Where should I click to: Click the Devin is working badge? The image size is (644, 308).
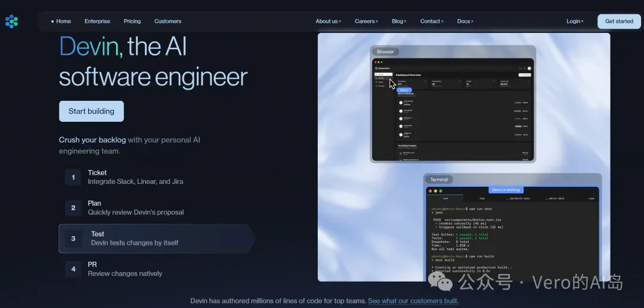(506, 190)
